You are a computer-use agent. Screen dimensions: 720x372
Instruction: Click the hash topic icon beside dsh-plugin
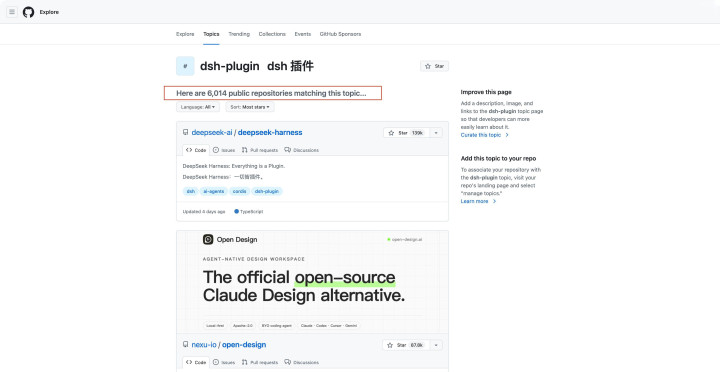point(185,66)
